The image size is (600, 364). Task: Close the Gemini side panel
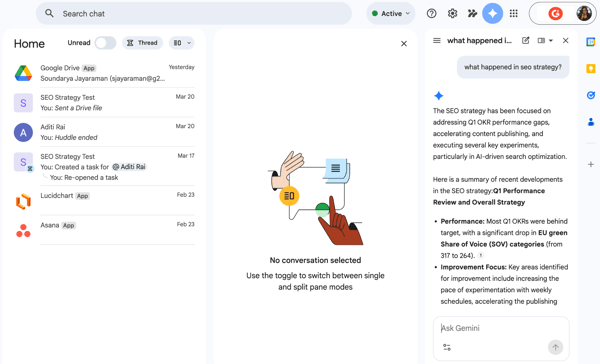[x=566, y=41]
